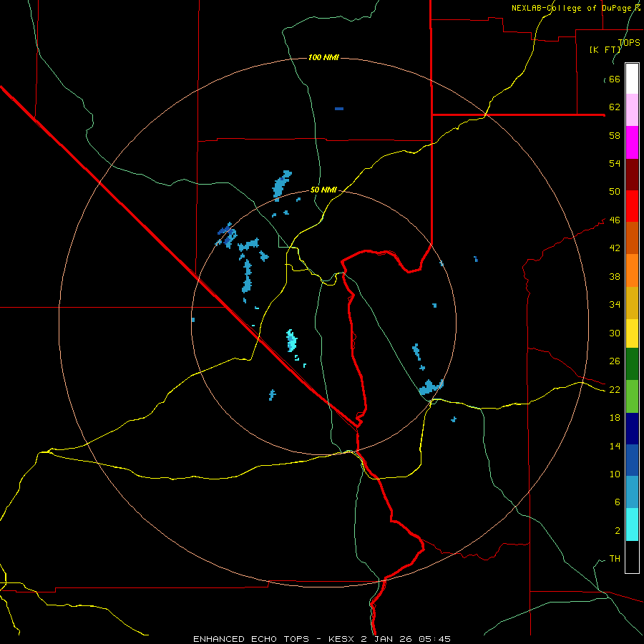644x644 pixels.
Task: Click the legend value 58
Action: (615, 135)
